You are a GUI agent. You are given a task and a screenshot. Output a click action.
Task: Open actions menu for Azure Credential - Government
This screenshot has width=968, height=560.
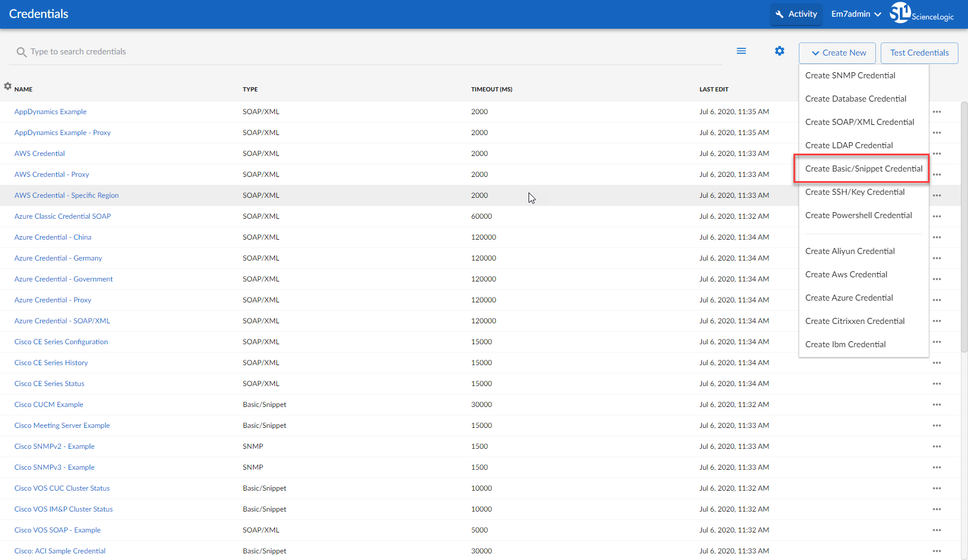click(937, 279)
